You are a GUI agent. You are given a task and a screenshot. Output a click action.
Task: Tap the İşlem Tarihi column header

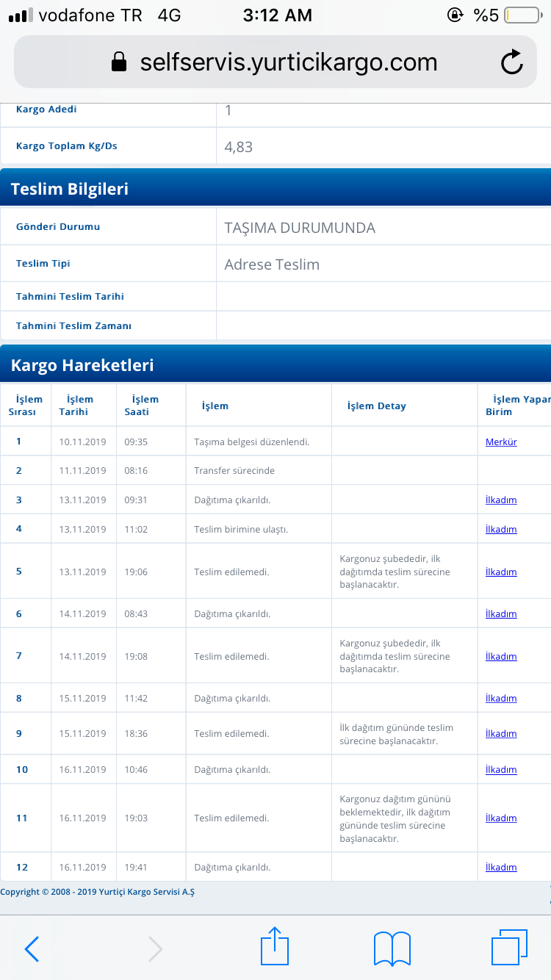pos(76,406)
